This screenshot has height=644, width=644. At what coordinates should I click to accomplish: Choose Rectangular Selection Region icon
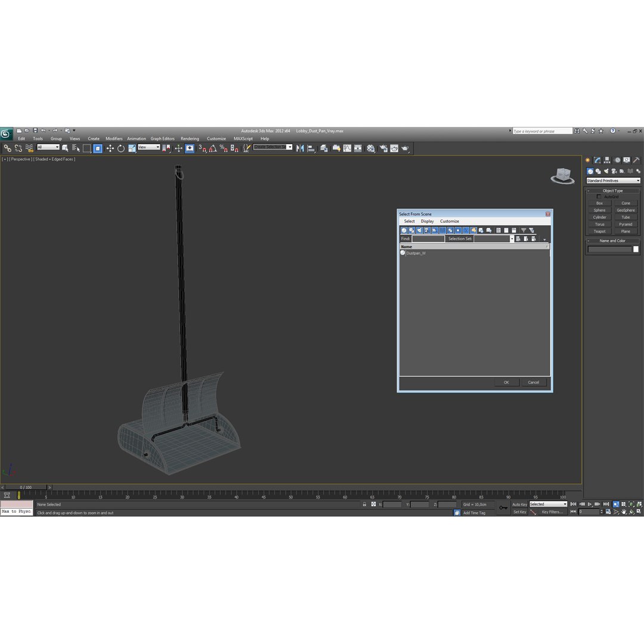pos(86,148)
